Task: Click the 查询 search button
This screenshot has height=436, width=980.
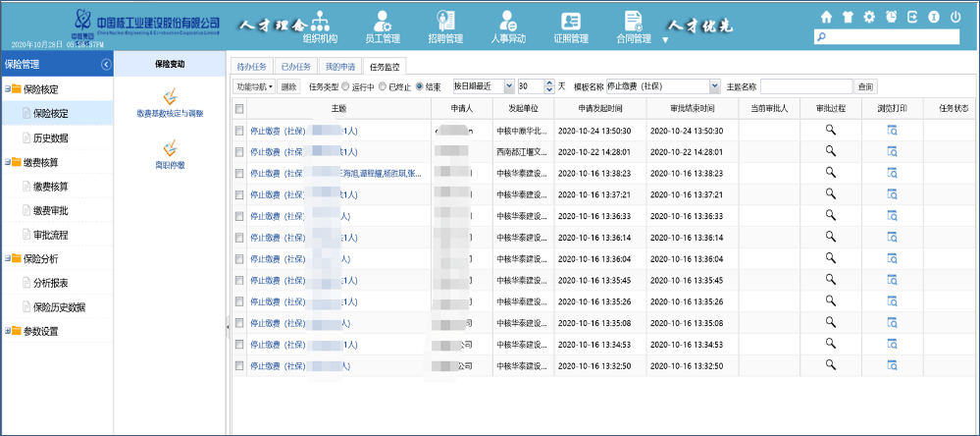Action: pos(865,86)
